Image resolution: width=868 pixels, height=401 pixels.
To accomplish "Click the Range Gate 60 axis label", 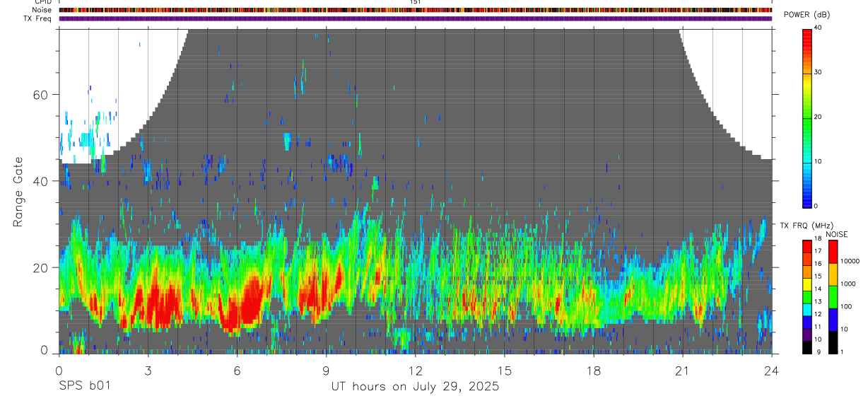I will point(47,95).
